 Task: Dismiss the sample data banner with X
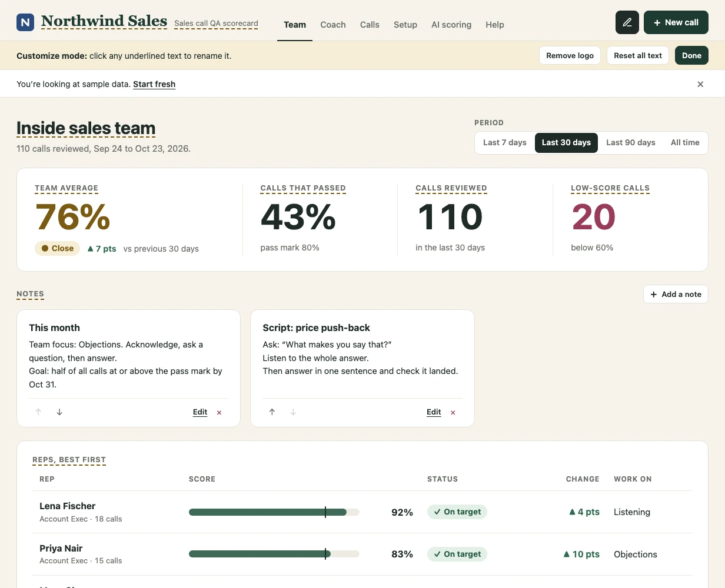[x=700, y=84]
